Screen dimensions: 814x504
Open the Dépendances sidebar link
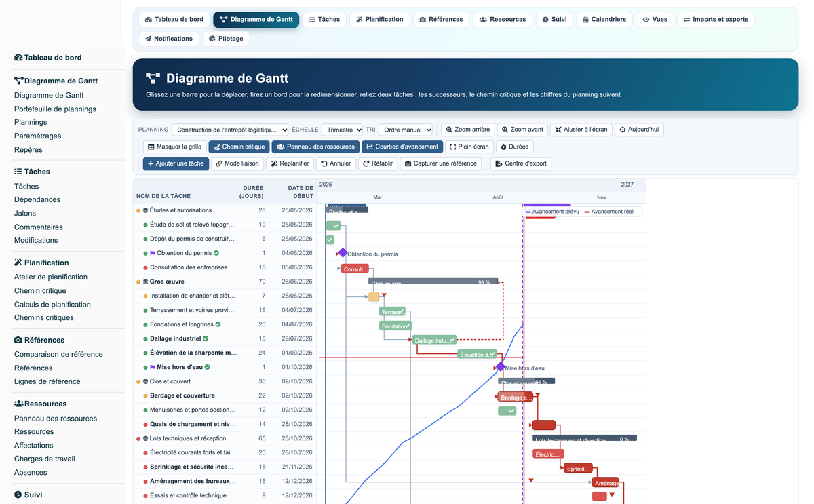37,199
